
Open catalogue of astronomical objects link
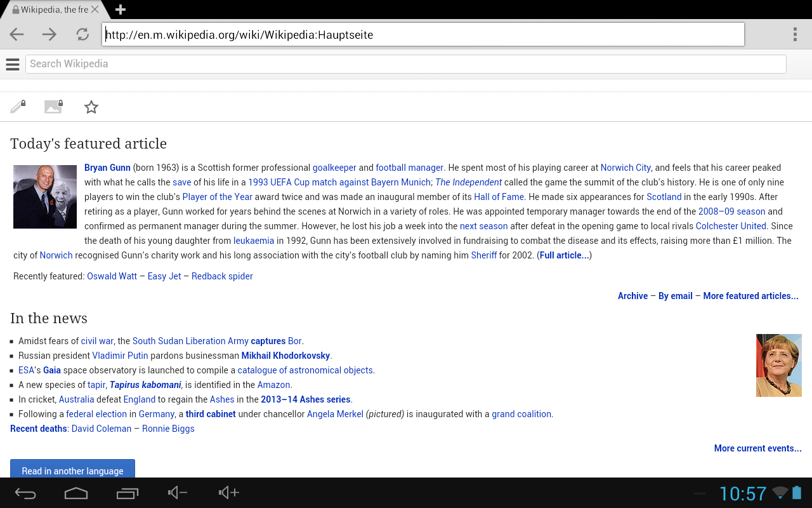[305, 370]
